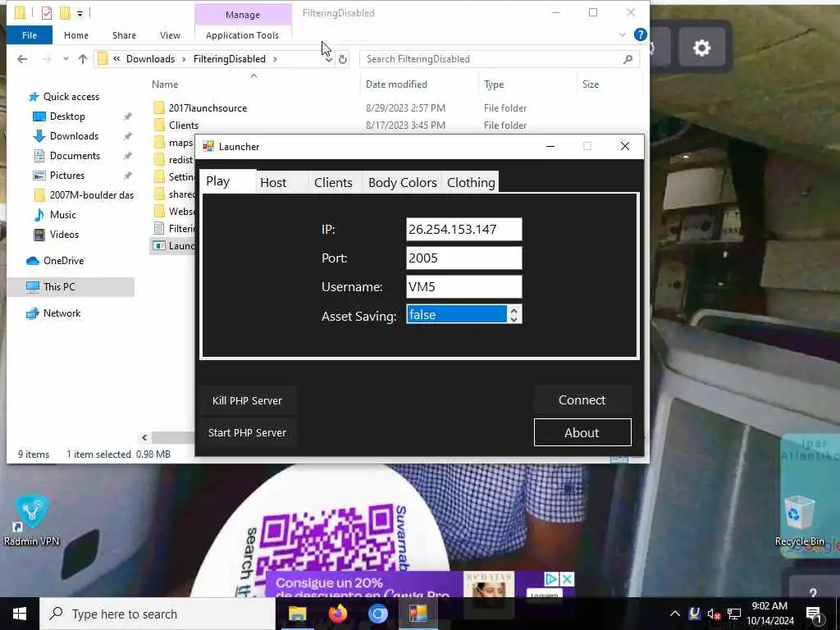Open the Windows Start menu
Screen dimensions: 840x630
(20, 614)
